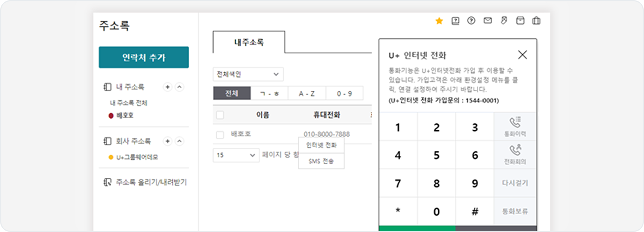Dial key 9 on the keypad

point(475,183)
